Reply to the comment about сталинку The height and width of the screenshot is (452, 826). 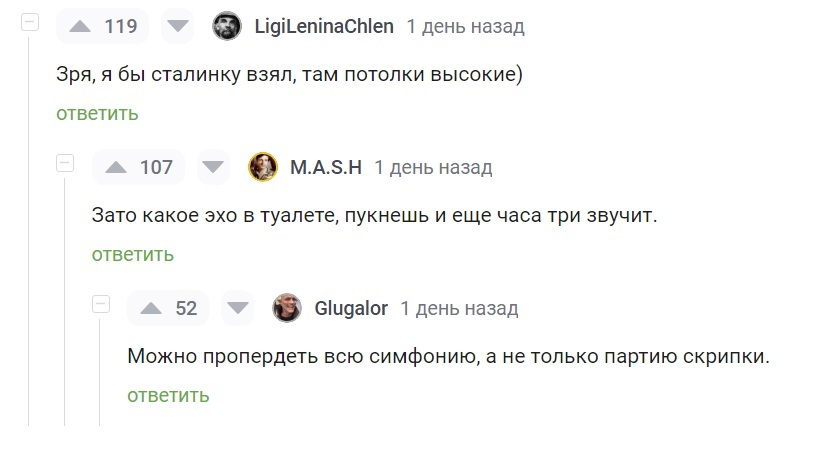pyautogui.click(x=97, y=113)
